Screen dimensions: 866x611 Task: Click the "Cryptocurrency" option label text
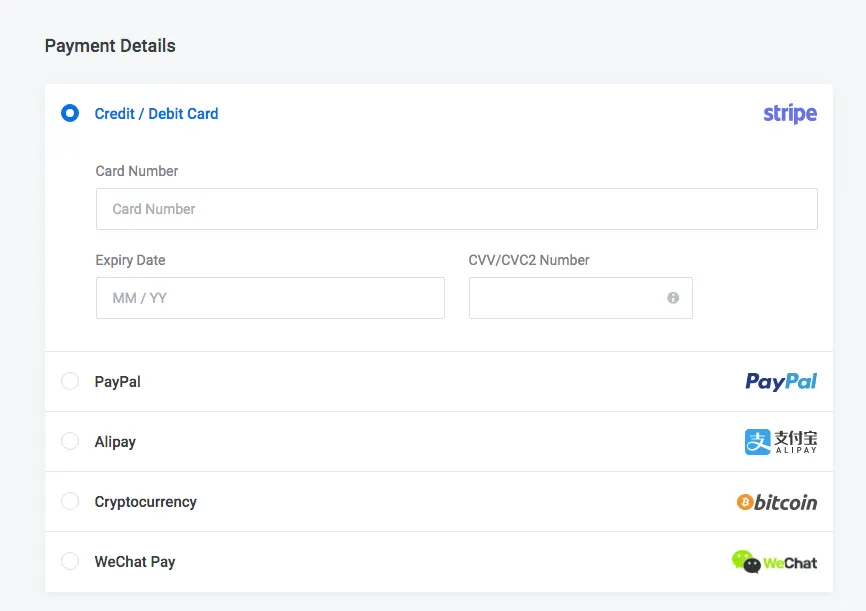tap(145, 502)
